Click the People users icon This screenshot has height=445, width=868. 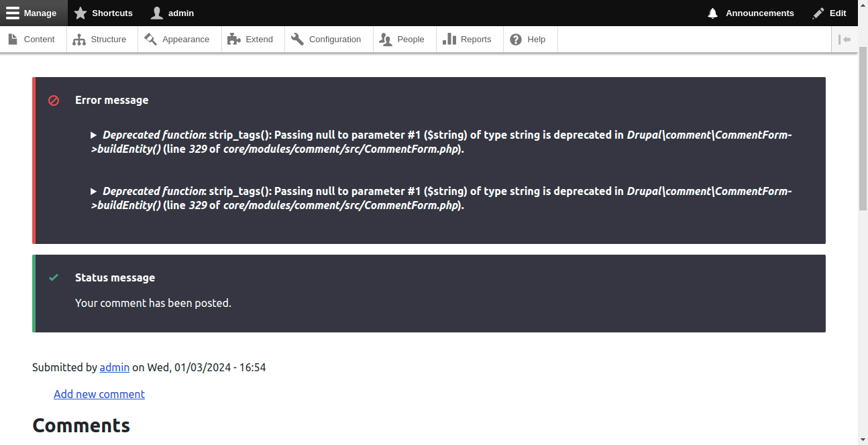click(386, 40)
